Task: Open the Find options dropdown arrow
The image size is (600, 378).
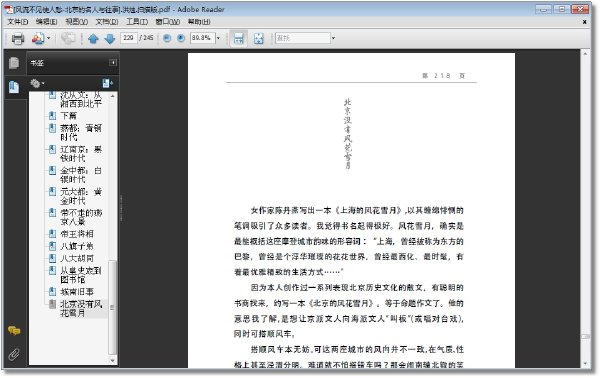Action: click(x=333, y=38)
